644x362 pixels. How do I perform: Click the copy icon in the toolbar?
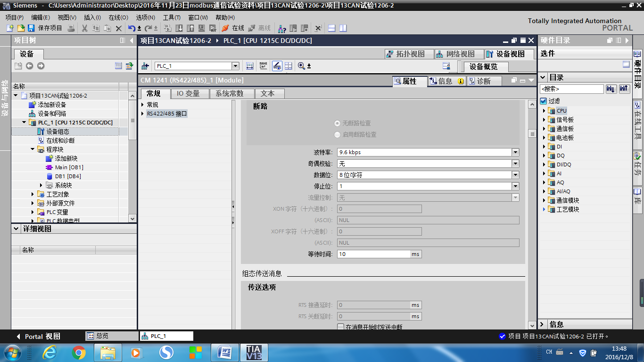[96, 28]
